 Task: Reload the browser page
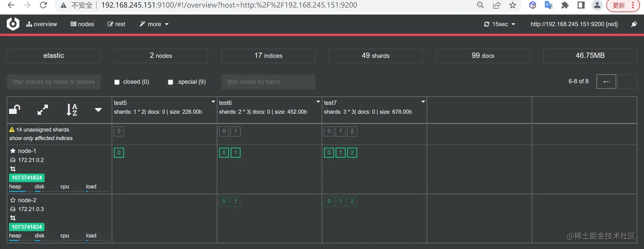43,6
